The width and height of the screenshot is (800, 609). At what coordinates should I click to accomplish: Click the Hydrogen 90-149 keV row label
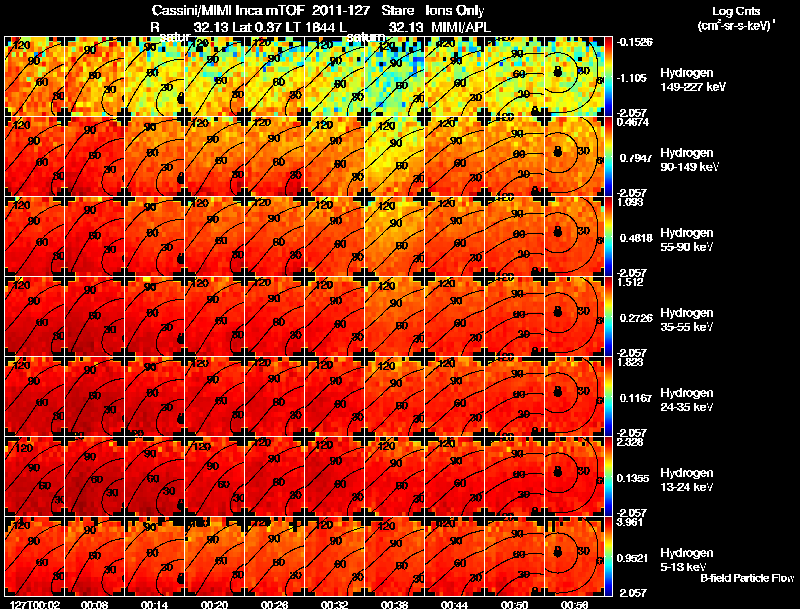(689, 160)
